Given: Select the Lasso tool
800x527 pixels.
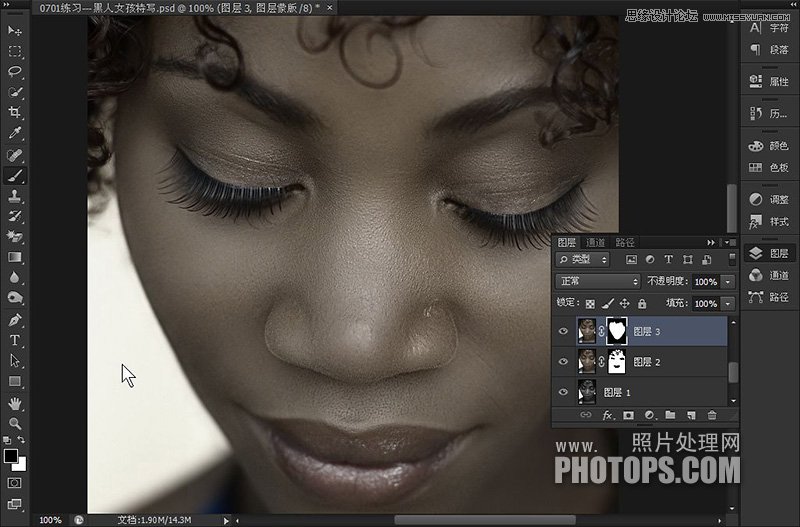Looking at the screenshot, I should 15,71.
